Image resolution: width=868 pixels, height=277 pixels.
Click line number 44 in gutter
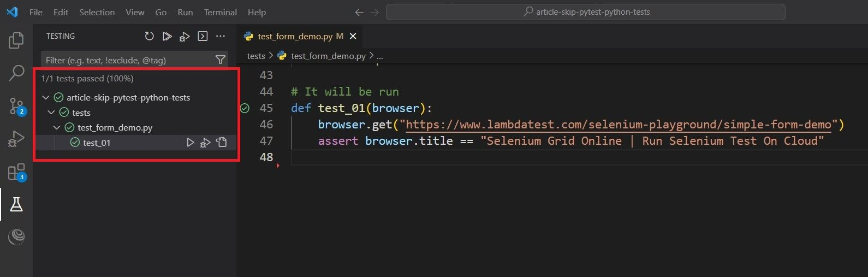pos(266,92)
